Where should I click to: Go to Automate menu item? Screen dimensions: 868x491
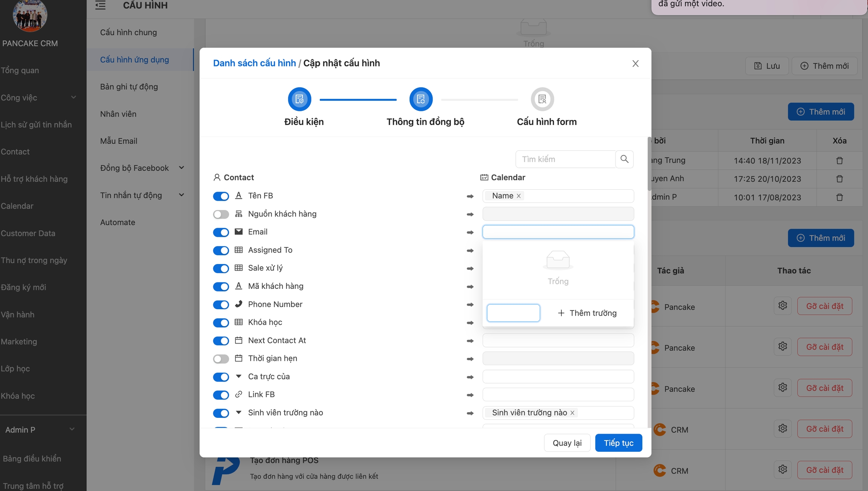pyautogui.click(x=118, y=222)
